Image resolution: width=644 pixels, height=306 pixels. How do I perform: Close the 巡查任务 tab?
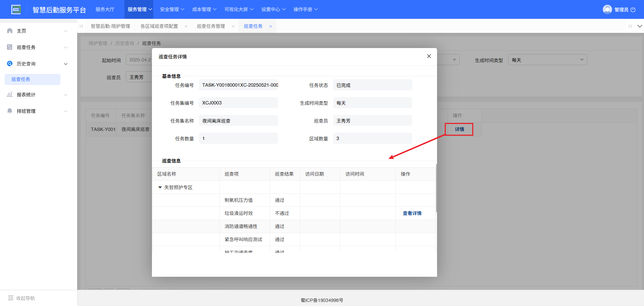coord(270,26)
